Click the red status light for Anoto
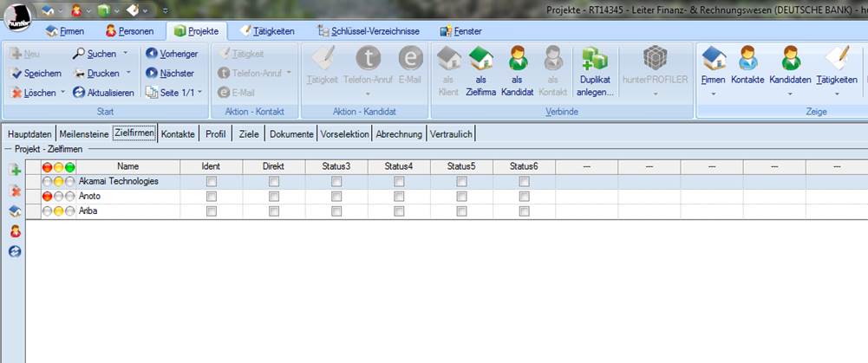Viewport: 868px width, 363px height. tap(48, 197)
